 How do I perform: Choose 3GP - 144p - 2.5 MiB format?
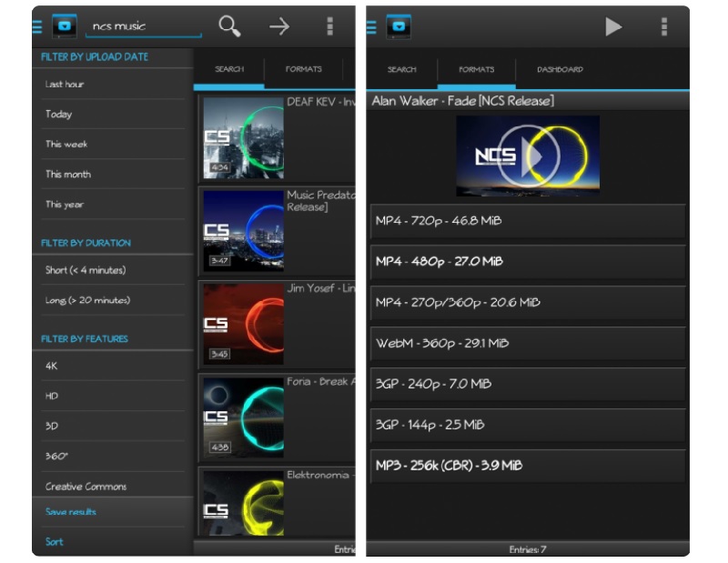pyautogui.click(x=528, y=425)
